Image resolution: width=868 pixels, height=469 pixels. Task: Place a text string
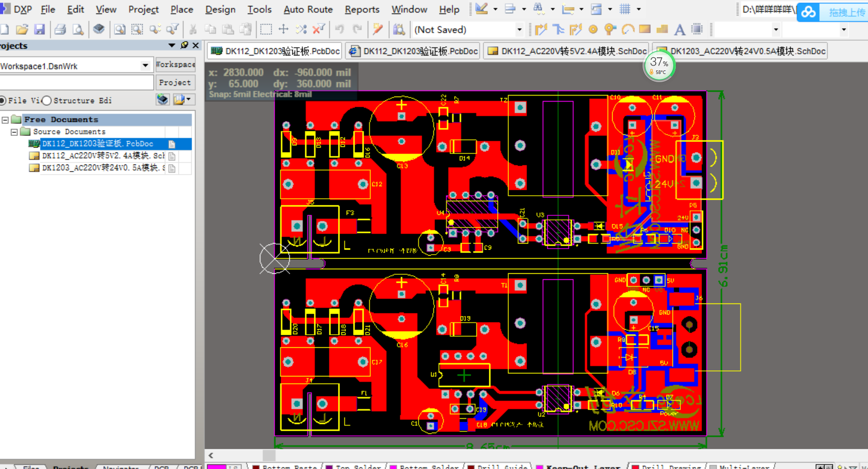click(679, 30)
